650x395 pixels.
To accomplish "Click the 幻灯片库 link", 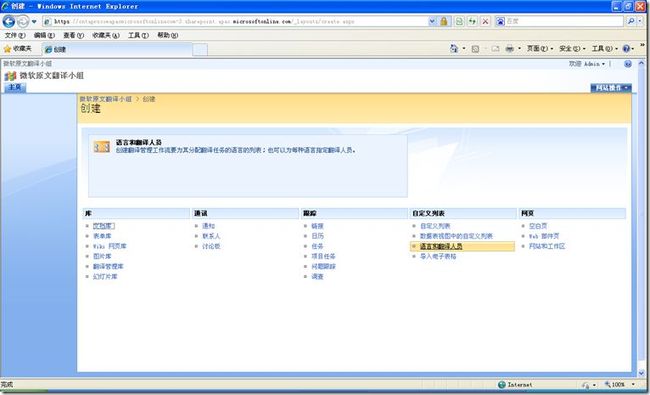I will [x=105, y=276].
